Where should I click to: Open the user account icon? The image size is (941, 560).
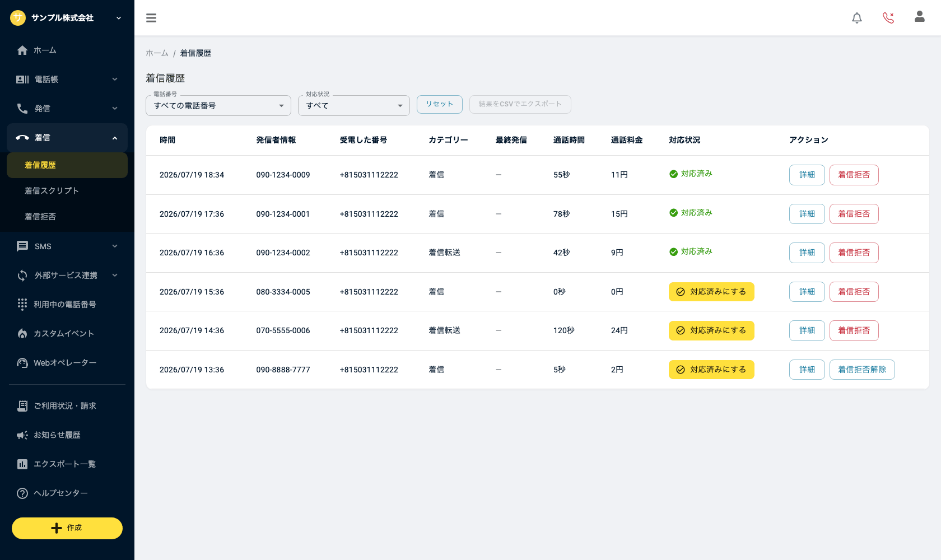coord(920,17)
